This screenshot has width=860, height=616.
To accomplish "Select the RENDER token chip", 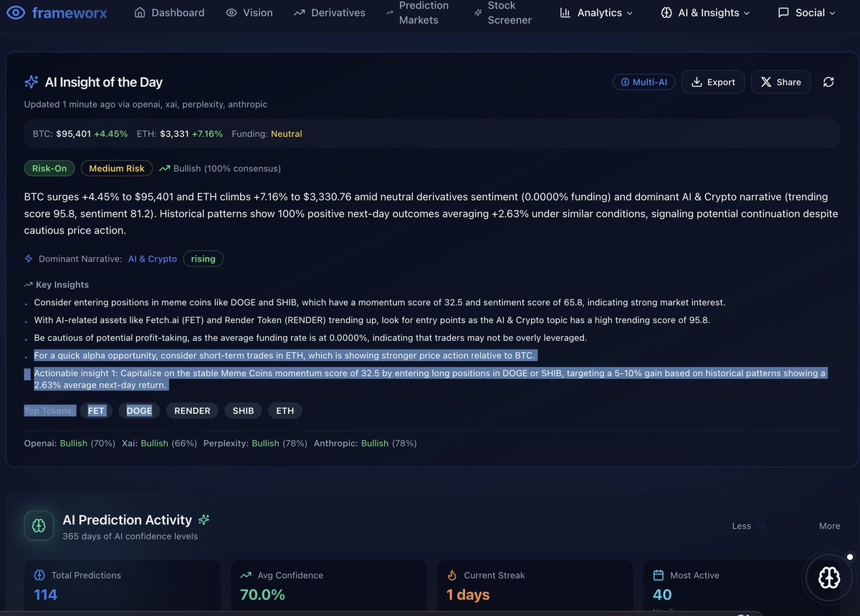I will [192, 410].
